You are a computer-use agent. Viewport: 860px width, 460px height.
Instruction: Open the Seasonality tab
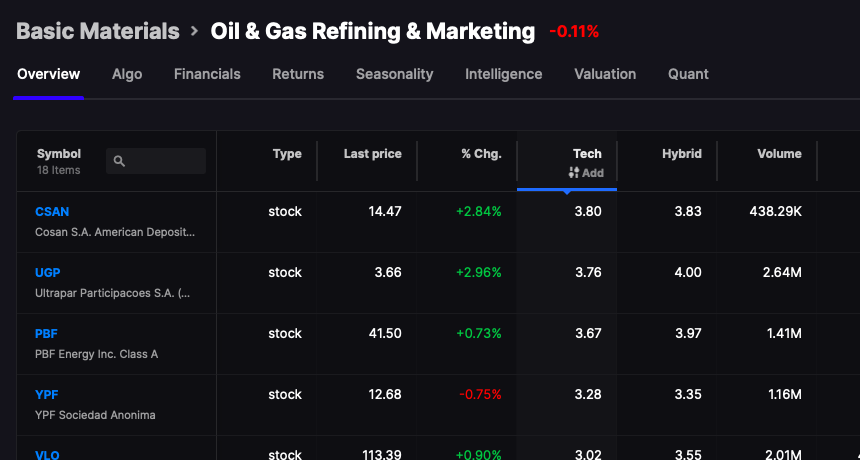[394, 74]
